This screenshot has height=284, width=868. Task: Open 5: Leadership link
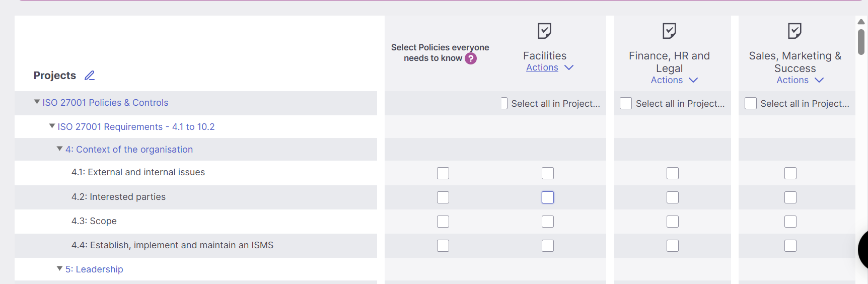click(x=94, y=269)
